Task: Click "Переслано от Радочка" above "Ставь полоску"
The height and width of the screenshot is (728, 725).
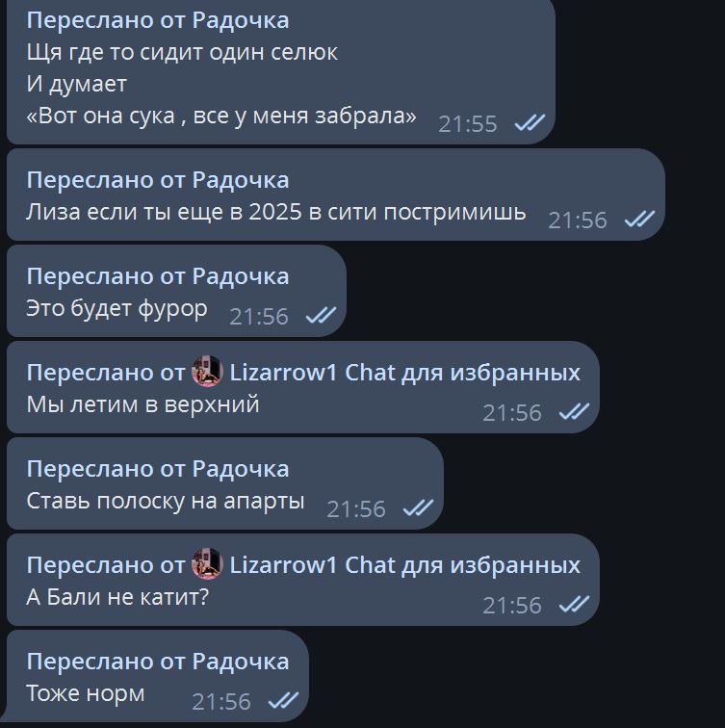Action: [158, 469]
